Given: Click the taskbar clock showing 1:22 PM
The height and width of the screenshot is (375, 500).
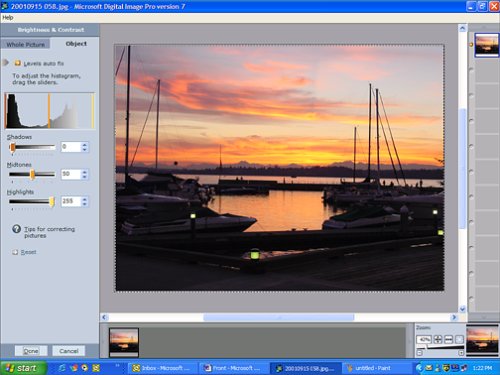Looking at the screenshot, I should (x=482, y=368).
